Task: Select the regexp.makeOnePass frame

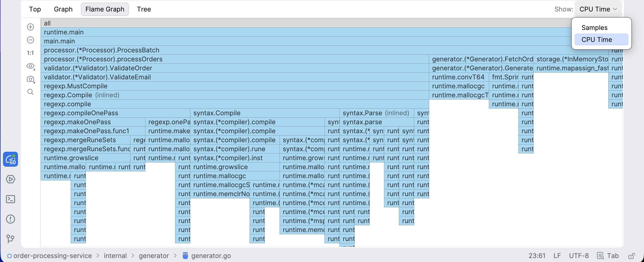Action: click(x=93, y=122)
